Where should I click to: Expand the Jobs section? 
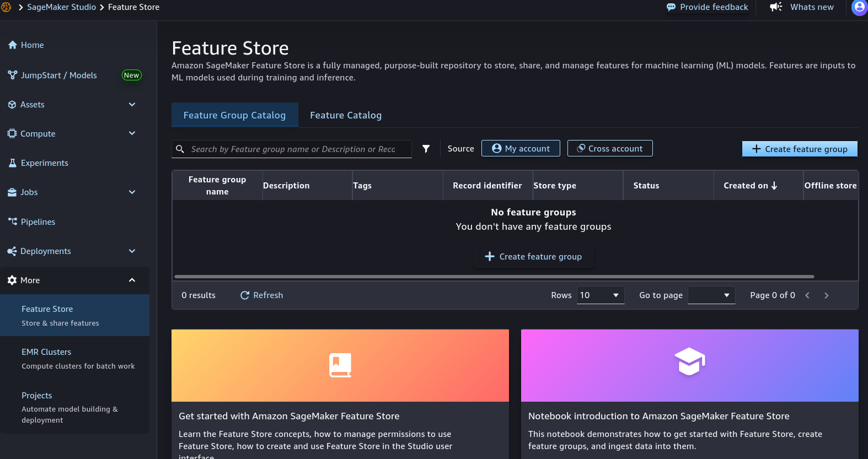(x=132, y=192)
